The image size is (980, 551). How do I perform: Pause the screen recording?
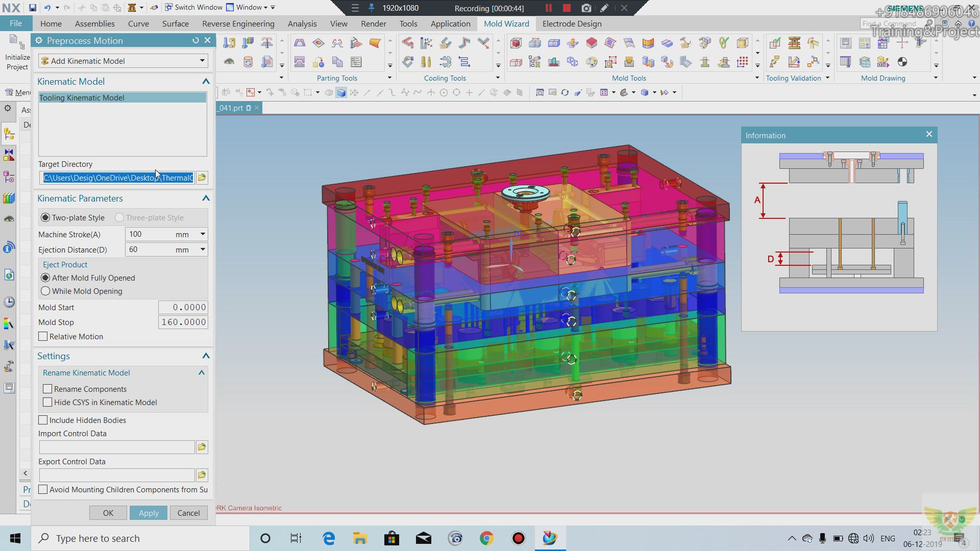click(x=549, y=8)
